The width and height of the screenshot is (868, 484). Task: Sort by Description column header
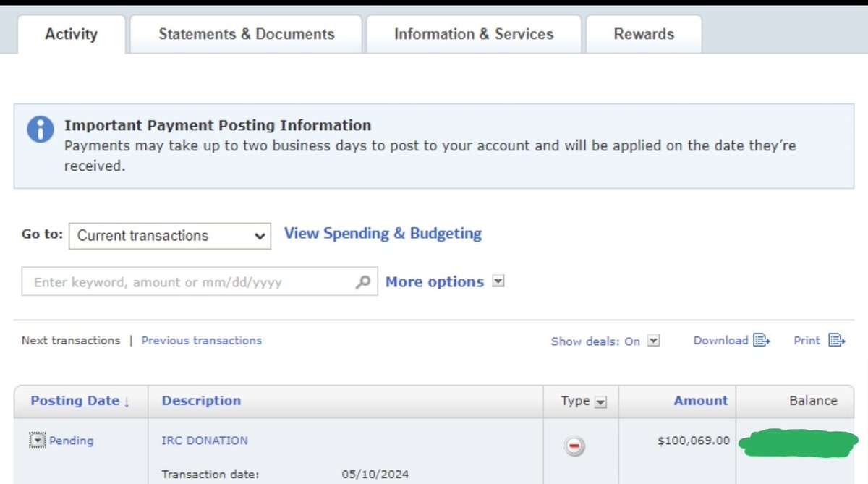click(x=201, y=401)
